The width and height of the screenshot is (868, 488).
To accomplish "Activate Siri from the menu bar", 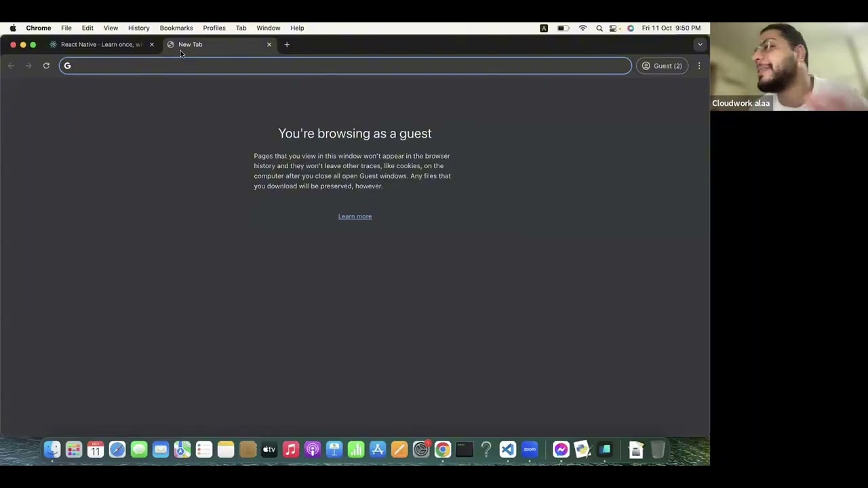I will coord(631,28).
